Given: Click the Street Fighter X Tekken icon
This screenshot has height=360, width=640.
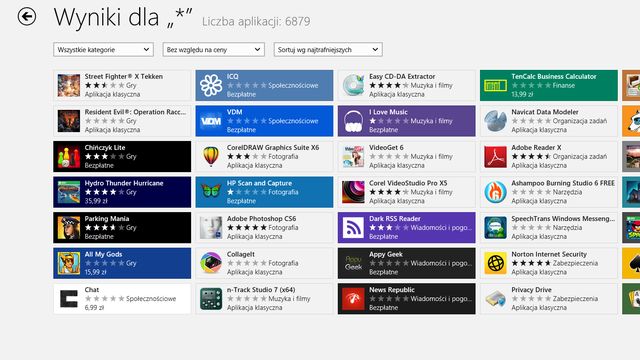Looking at the screenshot, I should (x=69, y=85).
